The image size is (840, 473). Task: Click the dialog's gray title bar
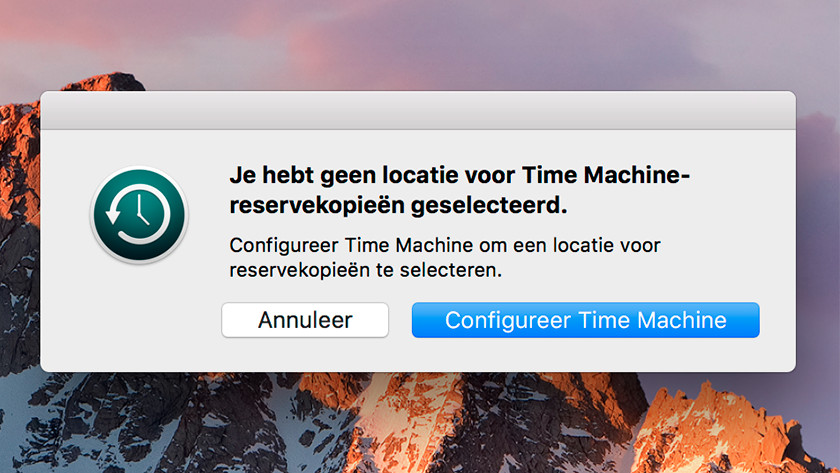point(418,110)
